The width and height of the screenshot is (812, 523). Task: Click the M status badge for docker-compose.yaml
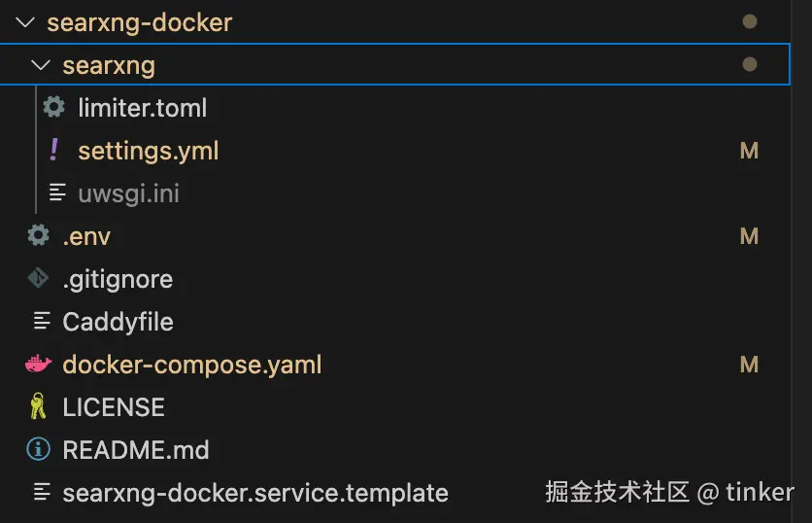tap(749, 365)
